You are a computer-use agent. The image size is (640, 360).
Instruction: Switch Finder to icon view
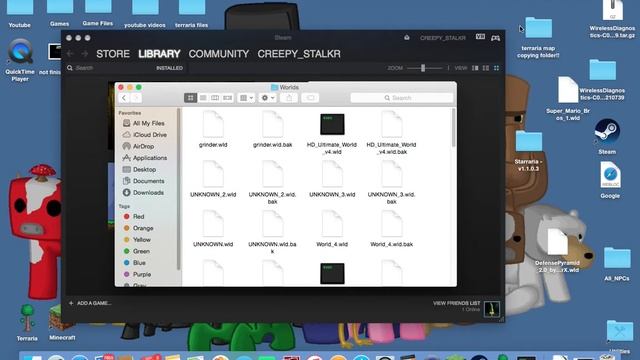pos(190,98)
